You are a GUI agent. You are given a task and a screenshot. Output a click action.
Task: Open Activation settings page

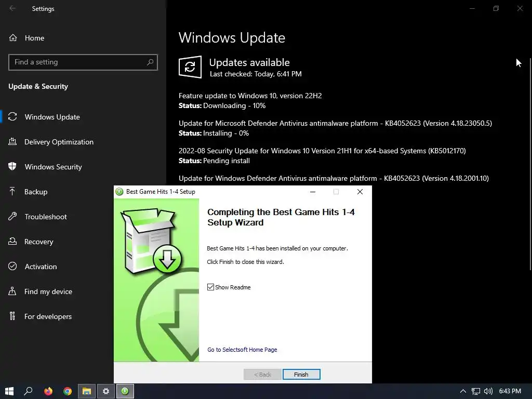[x=41, y=267]
